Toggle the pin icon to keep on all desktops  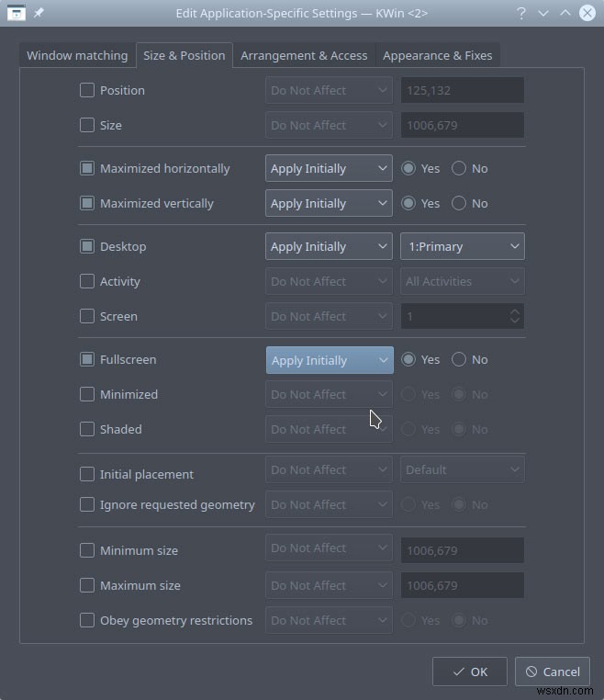point(39,13)
